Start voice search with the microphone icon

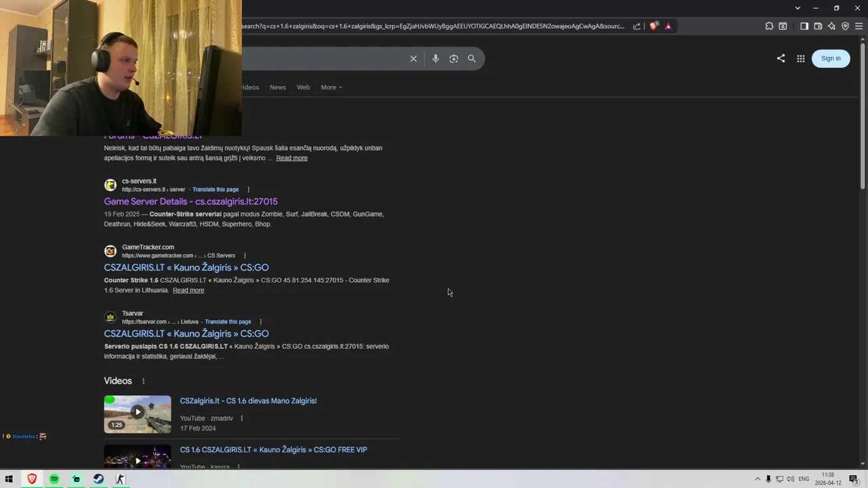point(435,58)
